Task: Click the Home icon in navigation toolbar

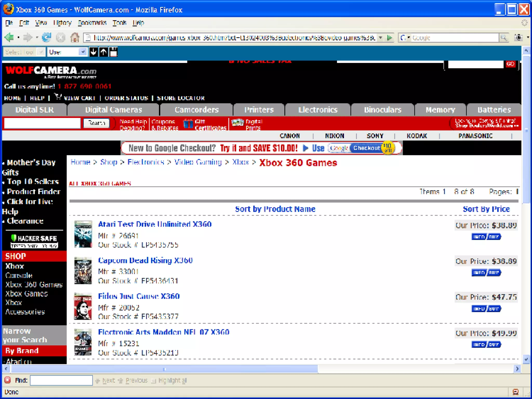Action: coord(75,38)
